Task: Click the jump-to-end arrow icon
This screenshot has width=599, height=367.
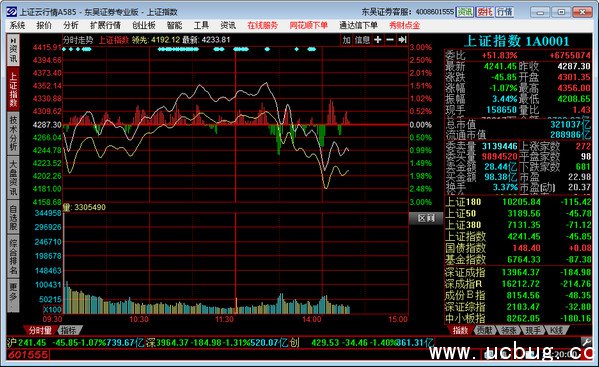Action: [x=402, y=40]
